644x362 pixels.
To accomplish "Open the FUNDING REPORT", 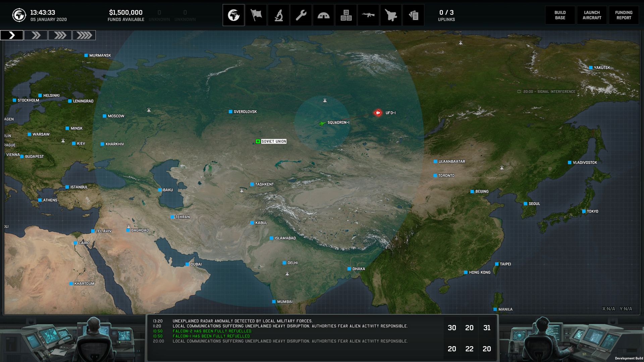I will 624,15.
